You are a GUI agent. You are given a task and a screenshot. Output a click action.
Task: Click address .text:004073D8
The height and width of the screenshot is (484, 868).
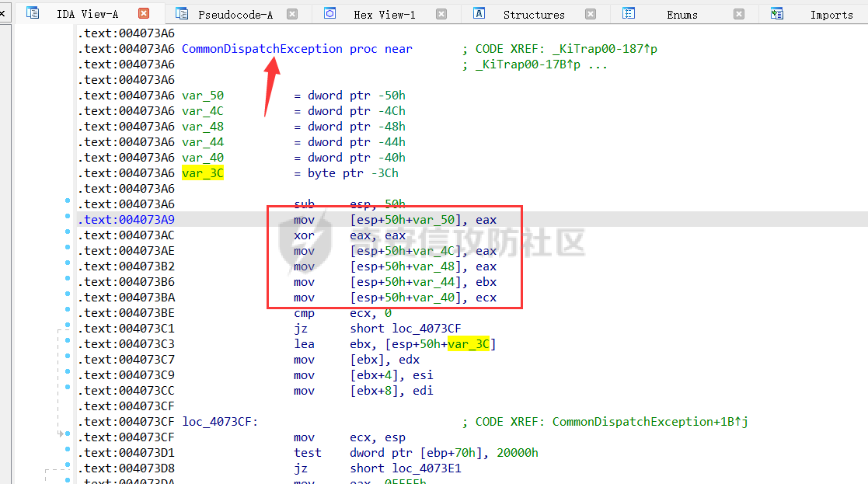126,468
